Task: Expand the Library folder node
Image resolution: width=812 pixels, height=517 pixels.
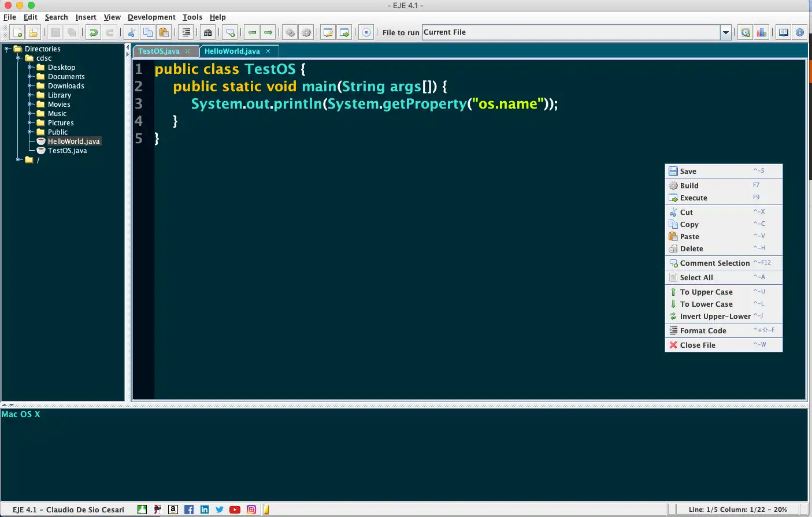Action: click(x=31, y=95)
